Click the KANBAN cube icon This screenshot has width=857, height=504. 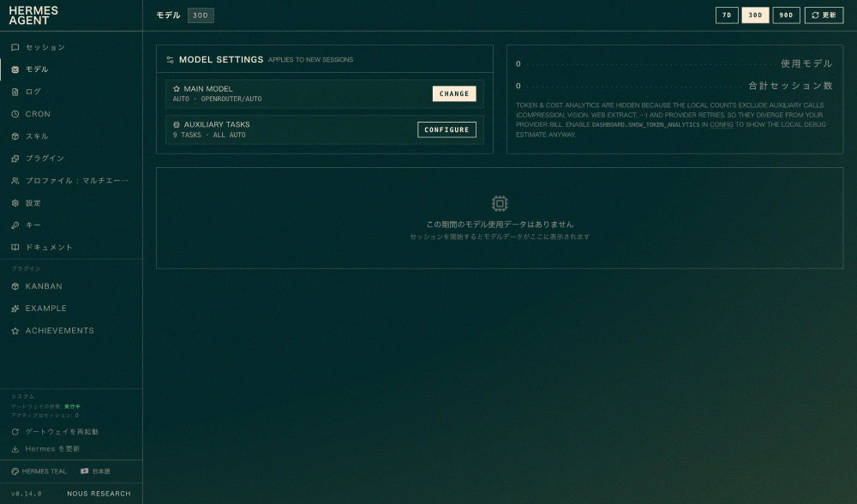point(15,286)
